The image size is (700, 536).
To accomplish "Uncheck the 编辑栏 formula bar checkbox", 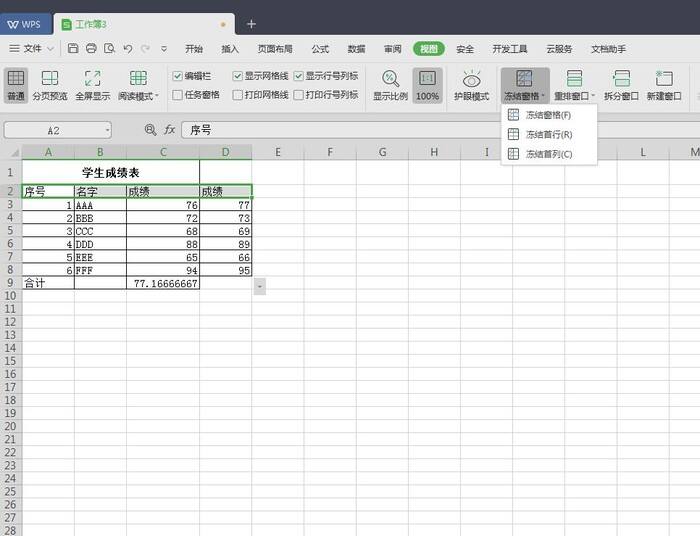I will [x=178, y=75].
